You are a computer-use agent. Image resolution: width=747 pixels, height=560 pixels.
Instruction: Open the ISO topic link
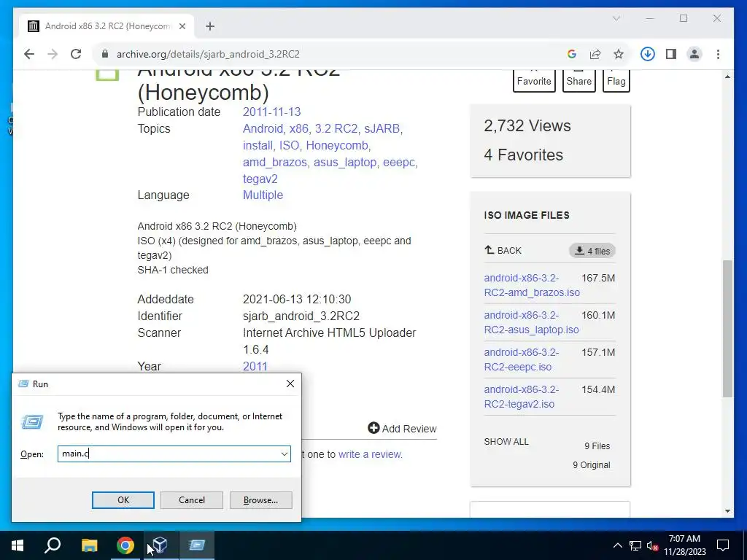pyautogui.click(x=289, y=145)
